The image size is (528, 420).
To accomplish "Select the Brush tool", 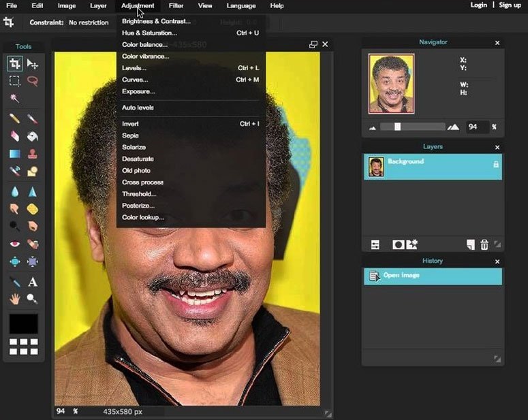I will [32, 118].
